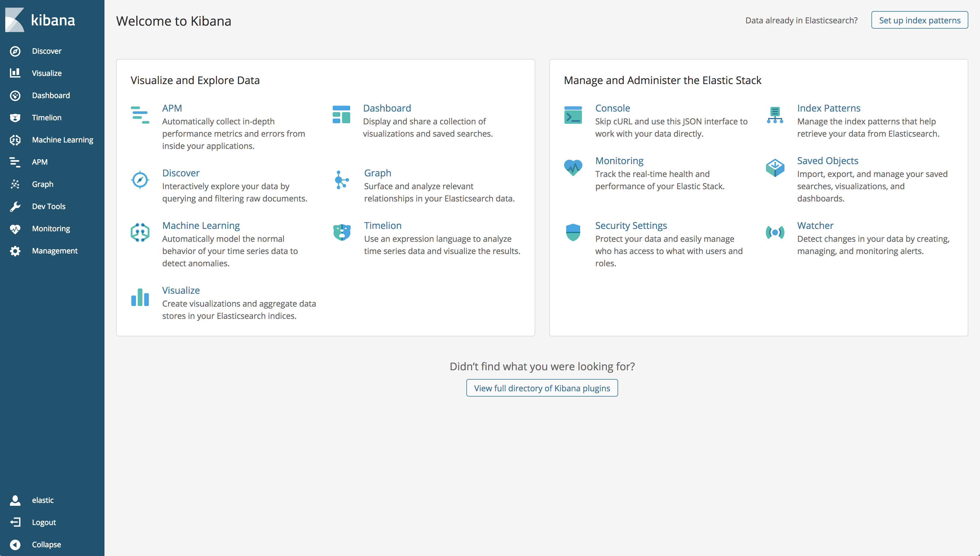Click Dev Tools wrench icon in sidebar
This screenshot has width=980, height=556.
tap(15, 206)
